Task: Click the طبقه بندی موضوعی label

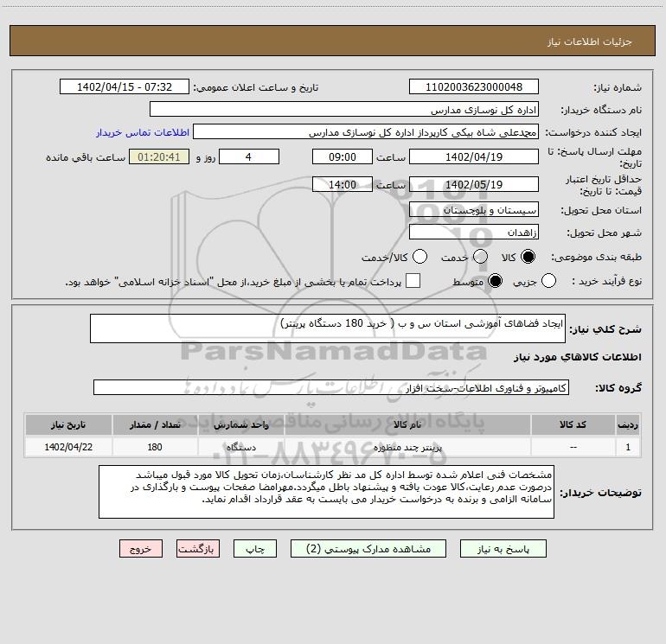Action: coord(596,258)
